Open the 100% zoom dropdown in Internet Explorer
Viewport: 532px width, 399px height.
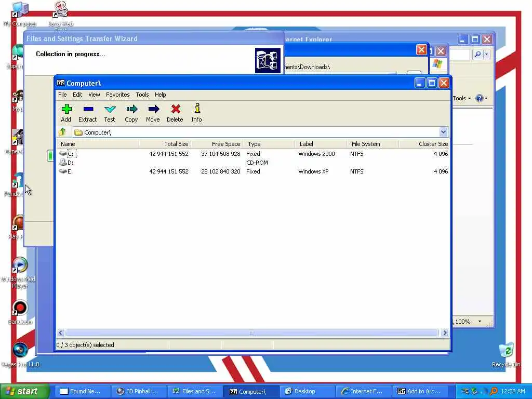click(480, 321)
